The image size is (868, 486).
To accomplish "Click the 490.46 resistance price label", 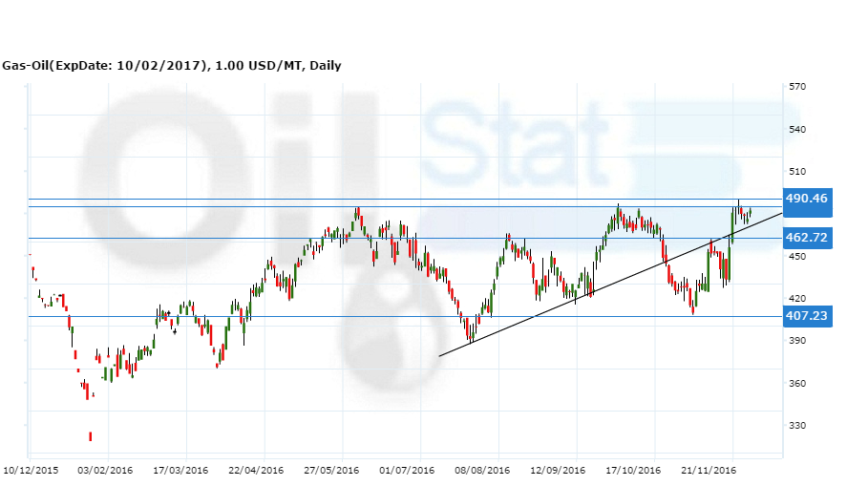I will 807,199.
